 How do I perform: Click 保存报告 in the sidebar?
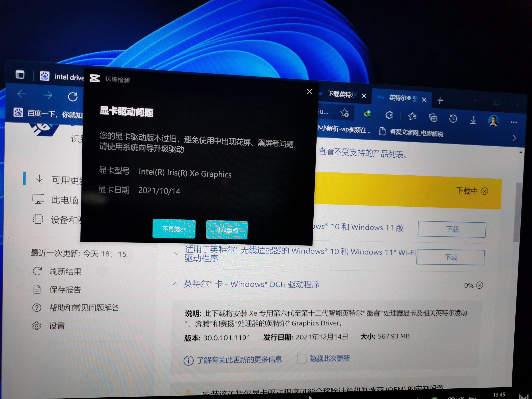pos(57,289)
